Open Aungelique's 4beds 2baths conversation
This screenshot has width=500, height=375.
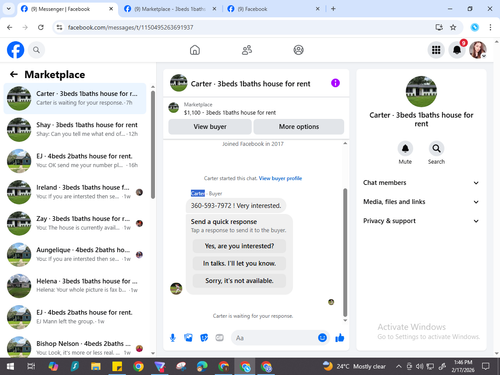tap(75, 254)
